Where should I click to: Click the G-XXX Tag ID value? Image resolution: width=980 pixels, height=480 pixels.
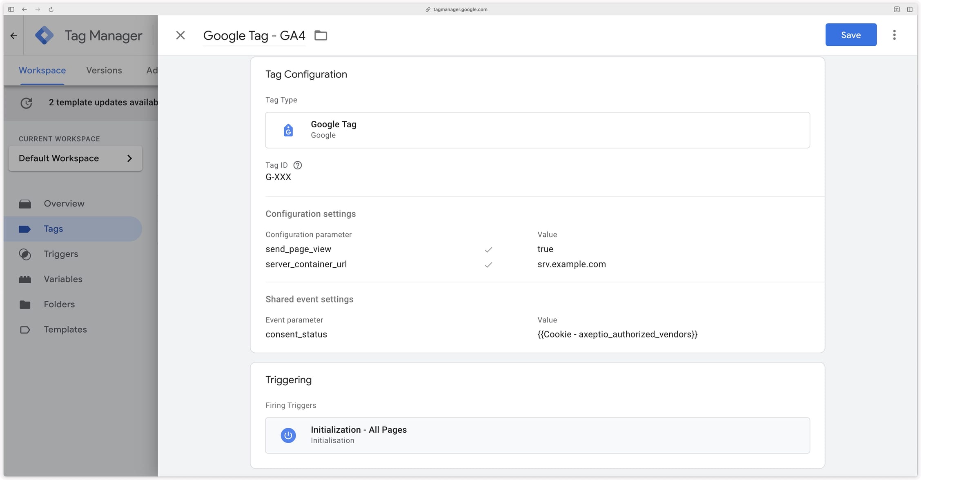pos(278,177)
